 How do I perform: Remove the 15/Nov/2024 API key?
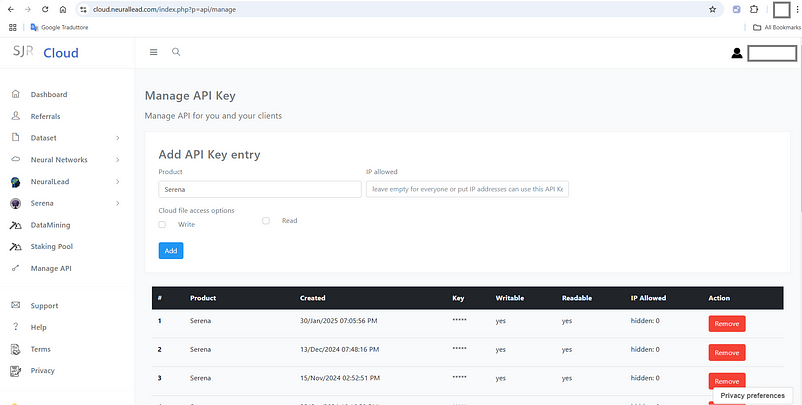coord(727,381)
